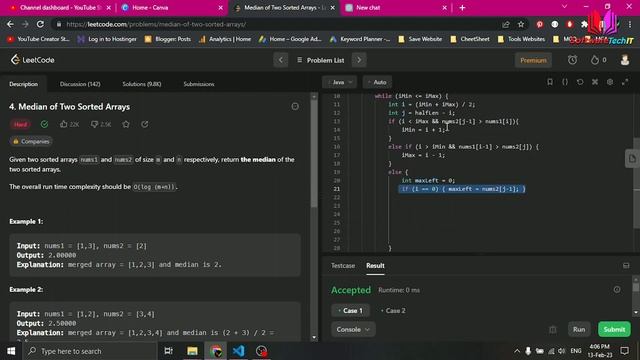Switch to Home - Canva browser tab
Screen dimensions: 640x360
[172, 8]
